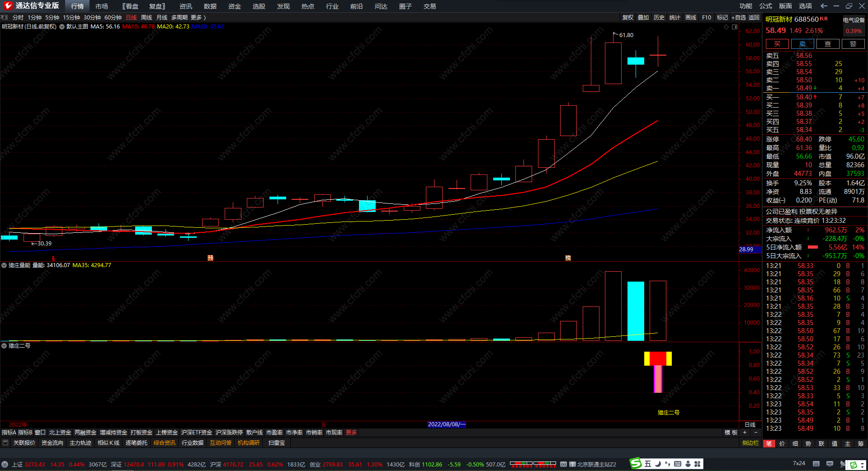Click the market breadth red-green indicator

pyautogui.click(x=533, y=464)
